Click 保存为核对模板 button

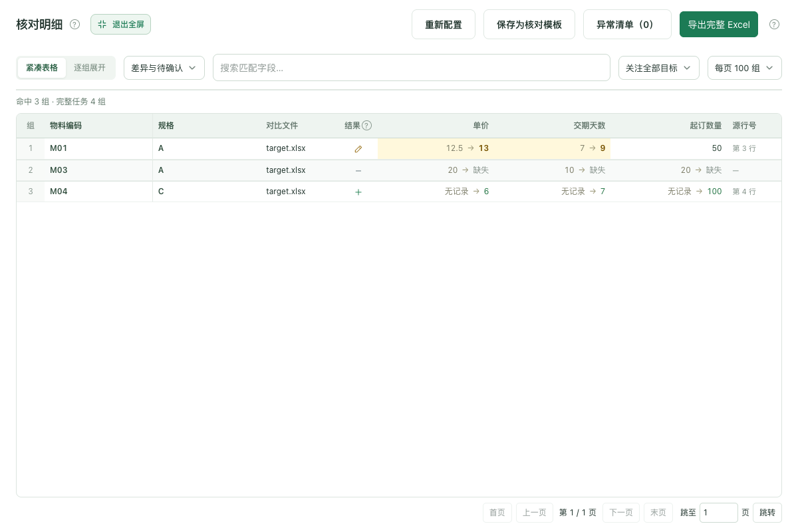[529, 25]
